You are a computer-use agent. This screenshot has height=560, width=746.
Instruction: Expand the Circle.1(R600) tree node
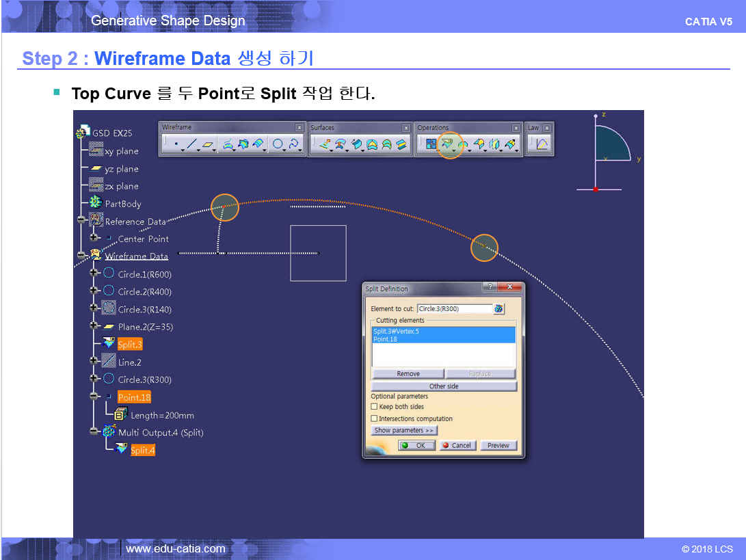[x=94, y=274]
